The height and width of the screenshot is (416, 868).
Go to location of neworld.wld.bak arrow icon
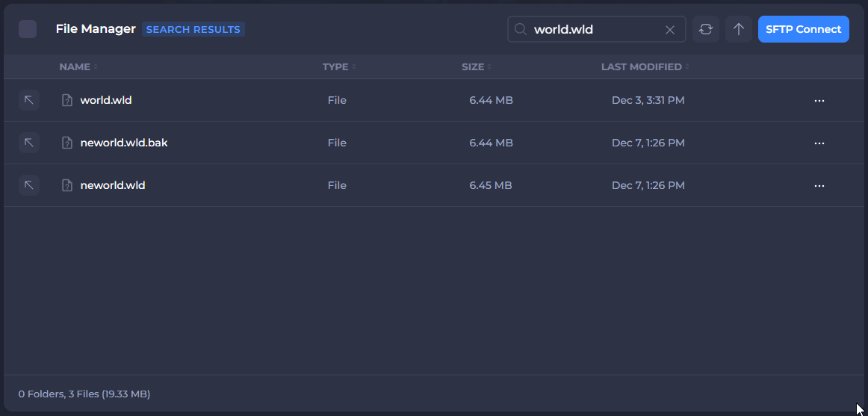(28, 143)
